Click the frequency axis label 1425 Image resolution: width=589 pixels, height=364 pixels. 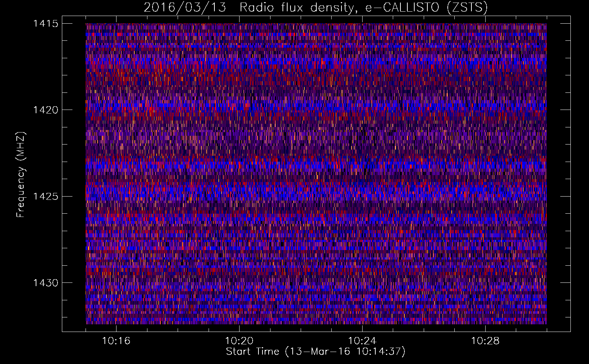[46, 197]
